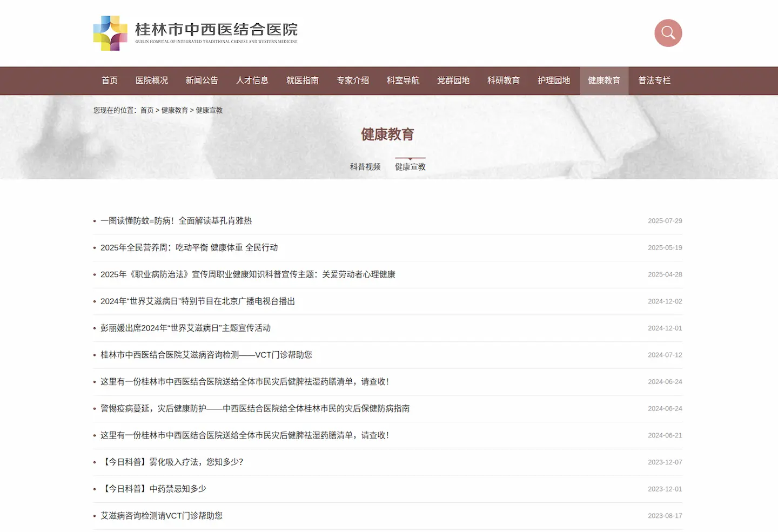Click the date 2024-12-02
The height and width of the screenshot is (532, 778).
tap(665, 301)
